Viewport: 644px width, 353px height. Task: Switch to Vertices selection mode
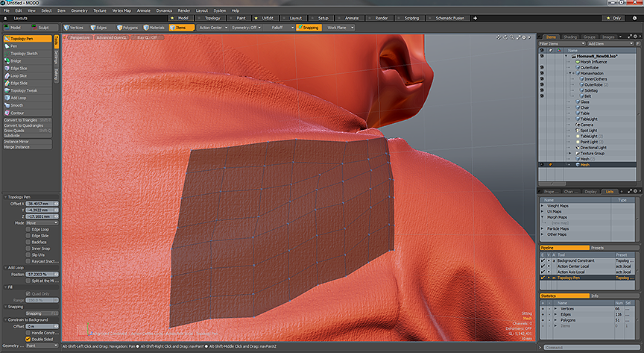(x=74, y=28)
